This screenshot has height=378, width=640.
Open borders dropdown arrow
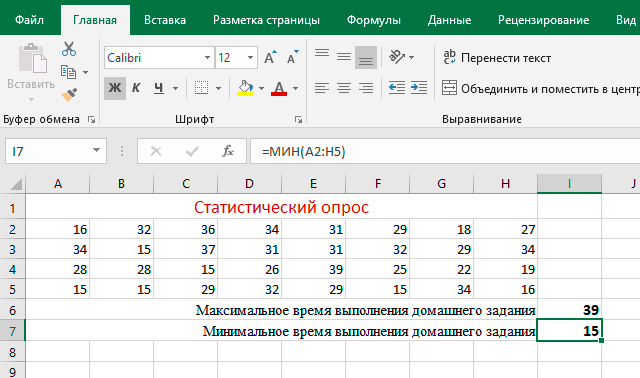point(218,88)
